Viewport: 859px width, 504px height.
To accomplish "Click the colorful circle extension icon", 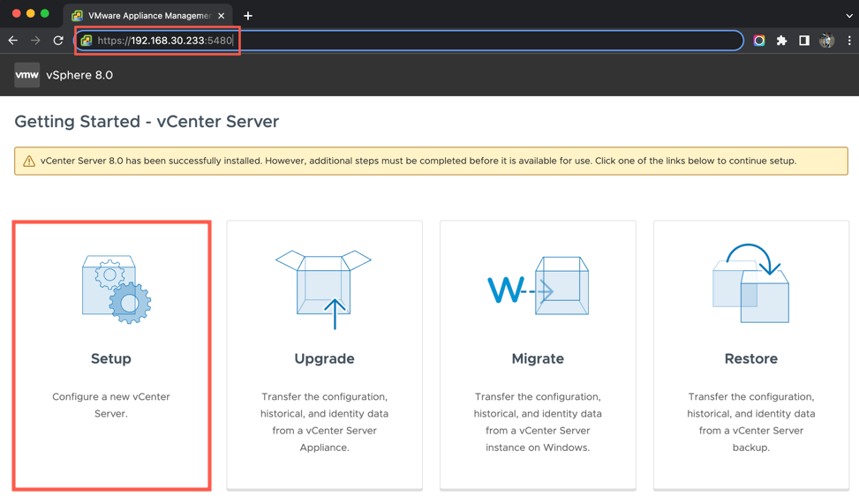I will [x=758, y=41].
